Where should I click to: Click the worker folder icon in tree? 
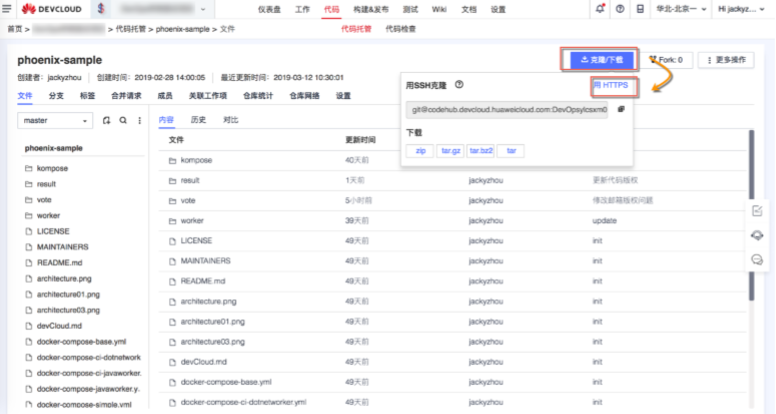point(29,216)
